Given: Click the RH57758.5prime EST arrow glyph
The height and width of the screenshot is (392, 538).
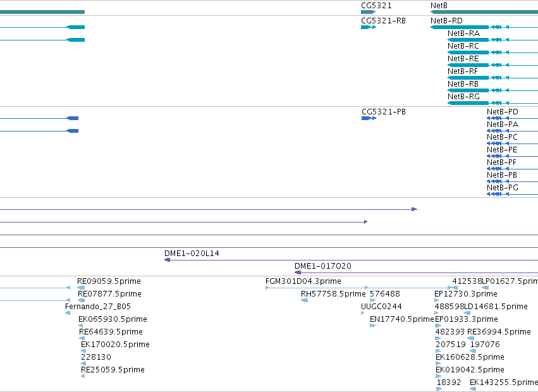Looking at the screenshot, I should 304,301.
